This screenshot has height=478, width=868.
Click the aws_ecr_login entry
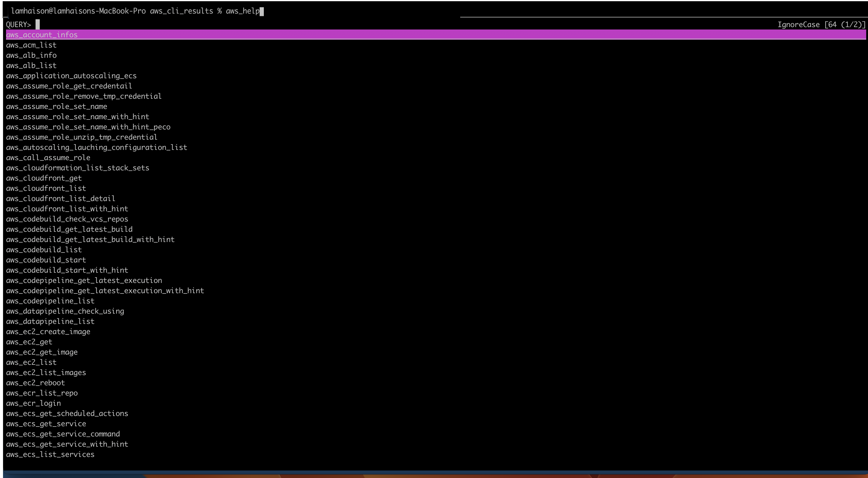pos(33,403)
